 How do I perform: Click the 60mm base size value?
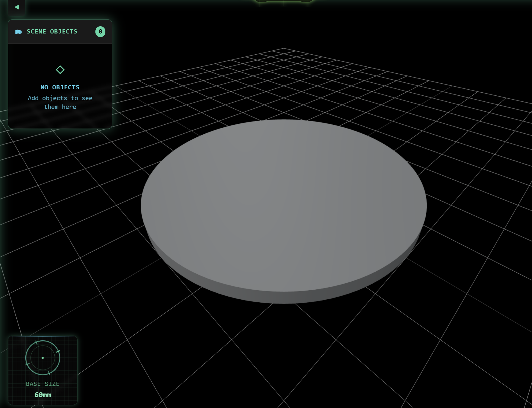click(x=43, y=395)
